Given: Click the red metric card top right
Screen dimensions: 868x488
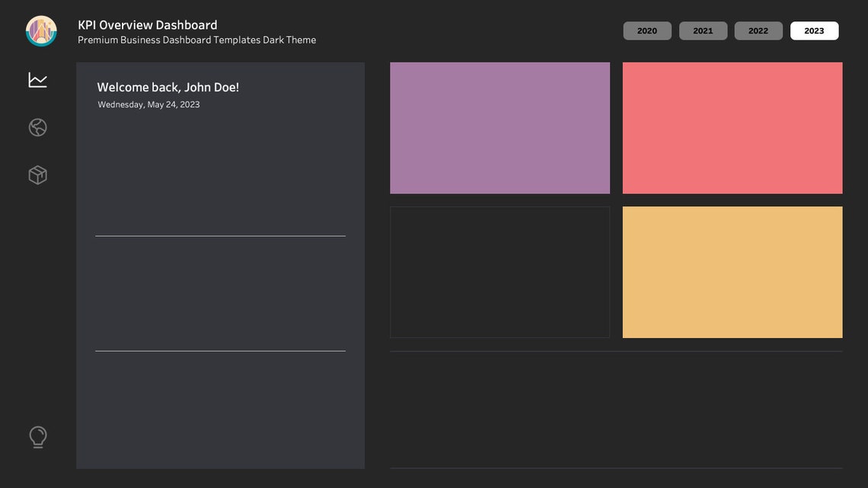Looking at the screenshot, I should coord(732,127).
